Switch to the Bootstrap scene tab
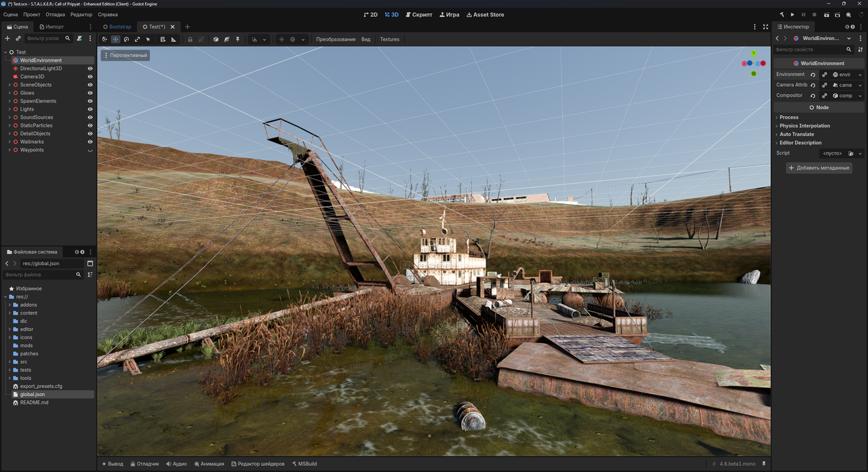The width and height of the screenshot is (868, 472). [117, 27]
